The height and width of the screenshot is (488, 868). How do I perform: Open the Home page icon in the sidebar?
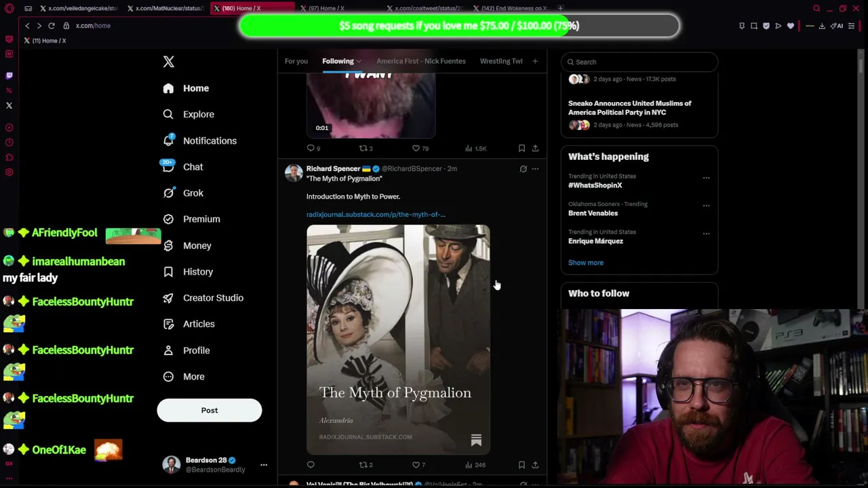[x=168, y=88]
